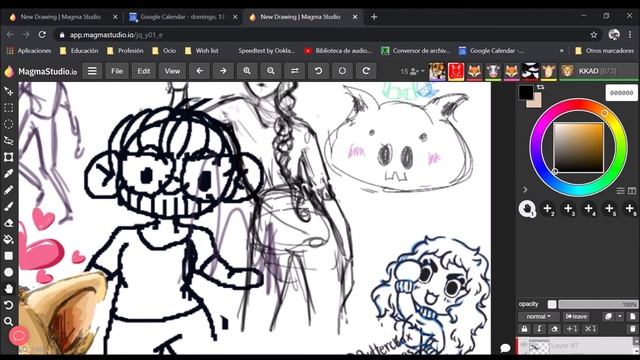Open the layer options small dropdown
Viewport: 640px width, 360px height.
(x=620, y=316)
